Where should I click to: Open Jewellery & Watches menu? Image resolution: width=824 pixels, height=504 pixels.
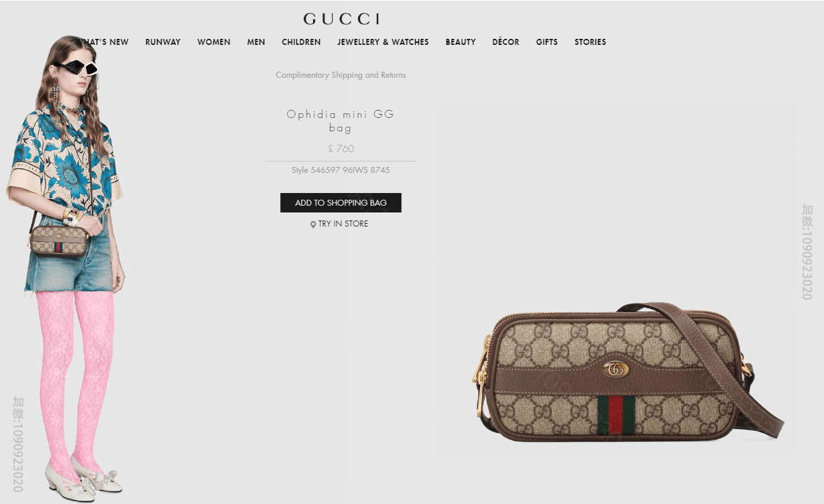coord(383,42)
